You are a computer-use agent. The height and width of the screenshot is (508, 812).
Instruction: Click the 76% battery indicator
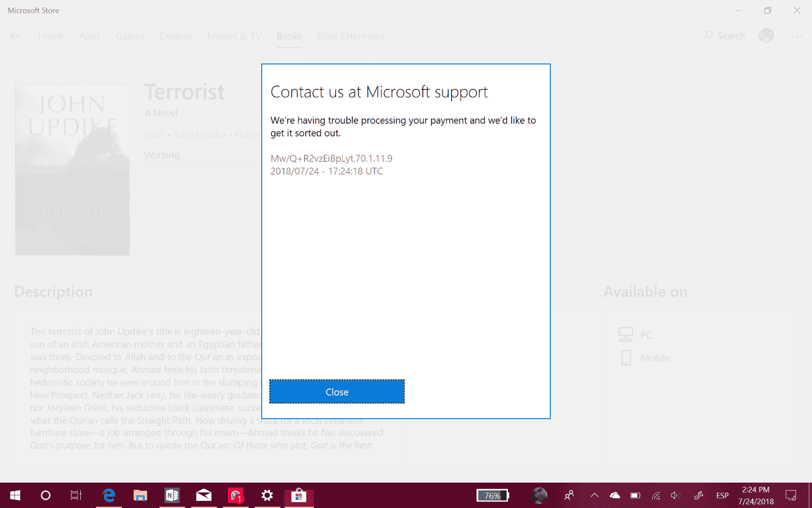point(492,495)
